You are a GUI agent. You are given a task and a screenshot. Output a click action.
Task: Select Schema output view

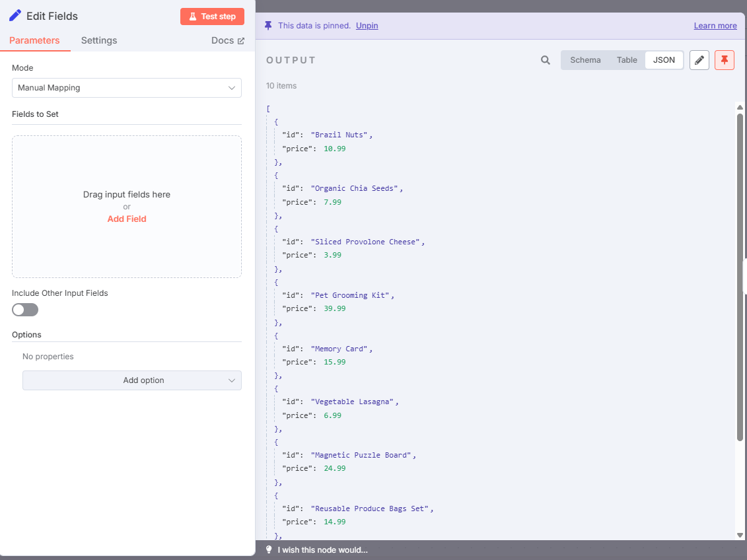click(x=585, y=60)
